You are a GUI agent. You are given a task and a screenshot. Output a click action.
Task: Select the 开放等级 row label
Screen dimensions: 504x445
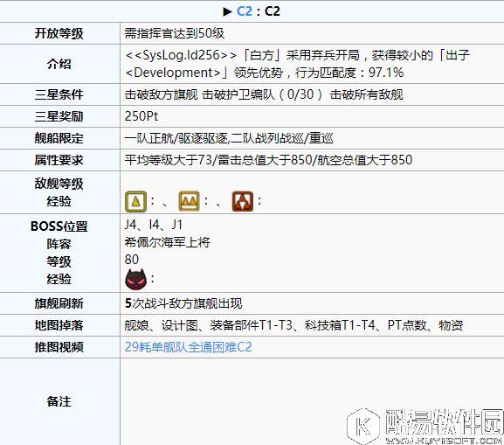59,33
